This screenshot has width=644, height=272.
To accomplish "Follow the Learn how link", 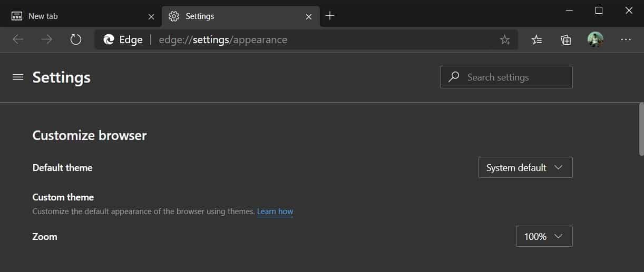I will click(x=275, y=211).
